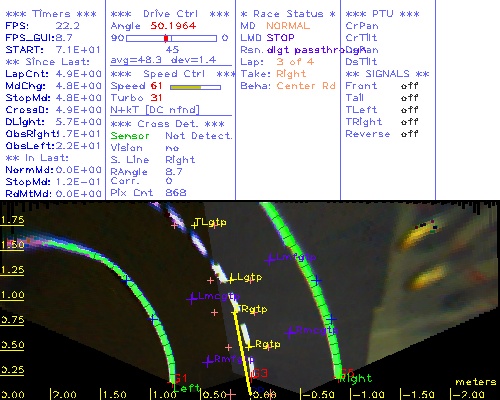
Task: Click the Drive Ctrl angle slider bar
Action: click(x=171, y=38)
